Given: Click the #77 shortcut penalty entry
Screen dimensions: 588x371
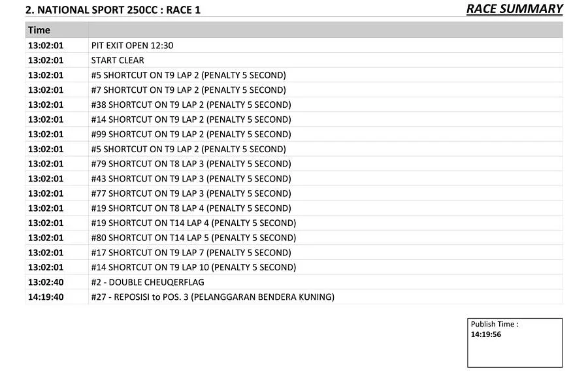Looking at the screenshot, I should pyautogui.click(x=191, y=193).
